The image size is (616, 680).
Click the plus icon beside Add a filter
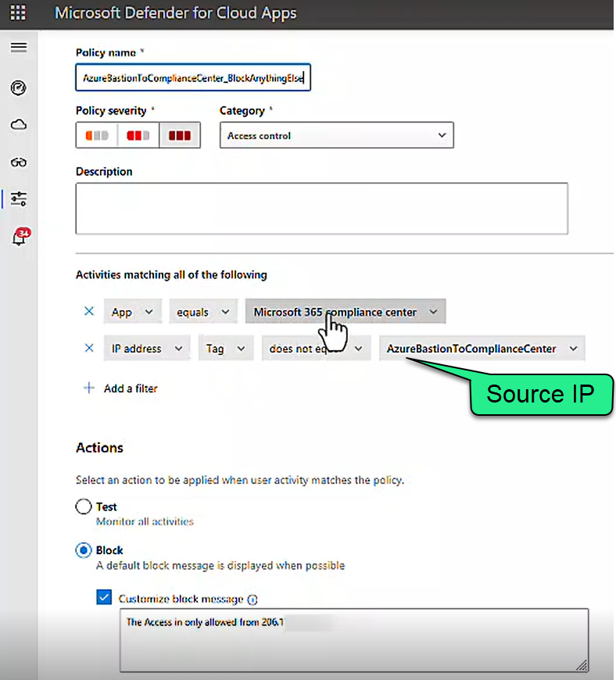click(88, 388)
